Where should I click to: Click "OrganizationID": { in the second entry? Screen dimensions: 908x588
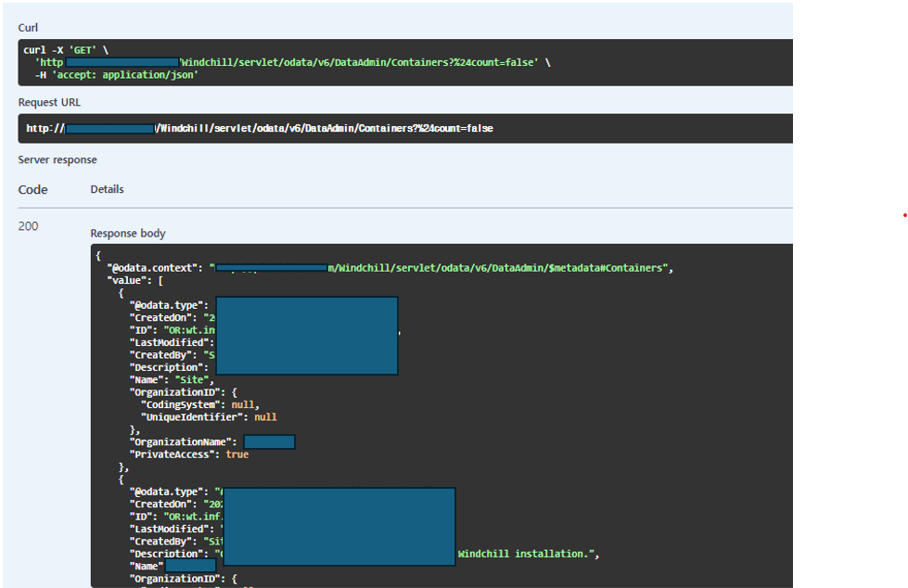pyautogui.click(x=183, y=579)
